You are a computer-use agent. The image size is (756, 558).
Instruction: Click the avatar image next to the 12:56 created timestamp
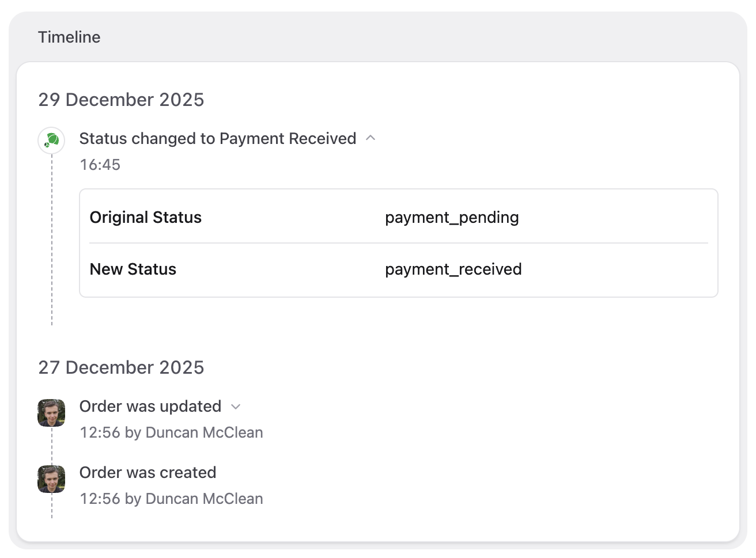51,479
